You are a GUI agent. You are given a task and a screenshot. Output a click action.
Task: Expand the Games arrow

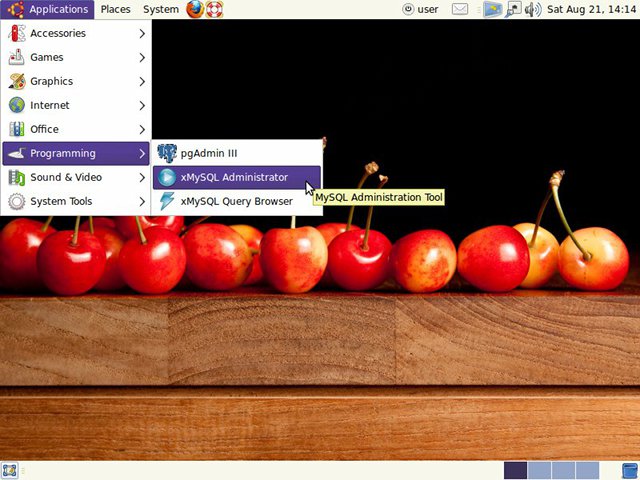point(142,58)
